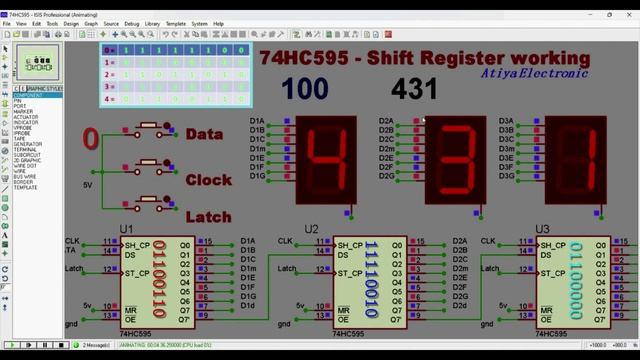Mirror horizontally with the X-mirror icon
The width and height of the screenshot is (640, 360).
click(x=5, y=299)
